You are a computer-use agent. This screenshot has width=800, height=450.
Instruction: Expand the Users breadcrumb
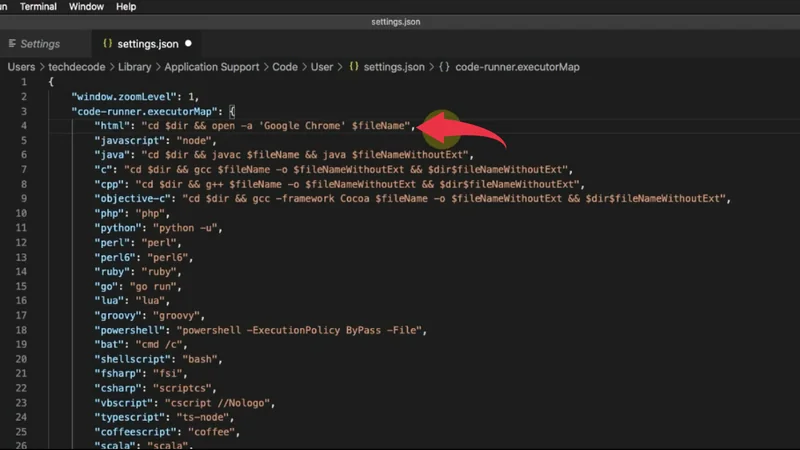[x=21, y=67]
